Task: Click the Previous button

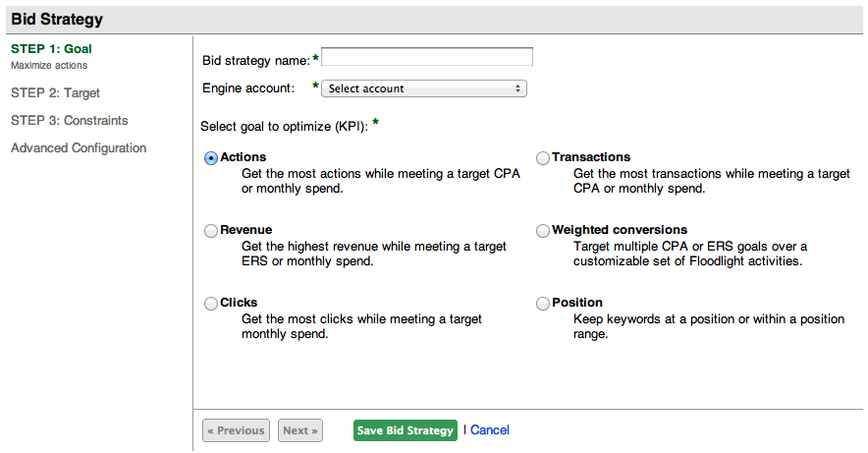Action: tap(236, 430)
